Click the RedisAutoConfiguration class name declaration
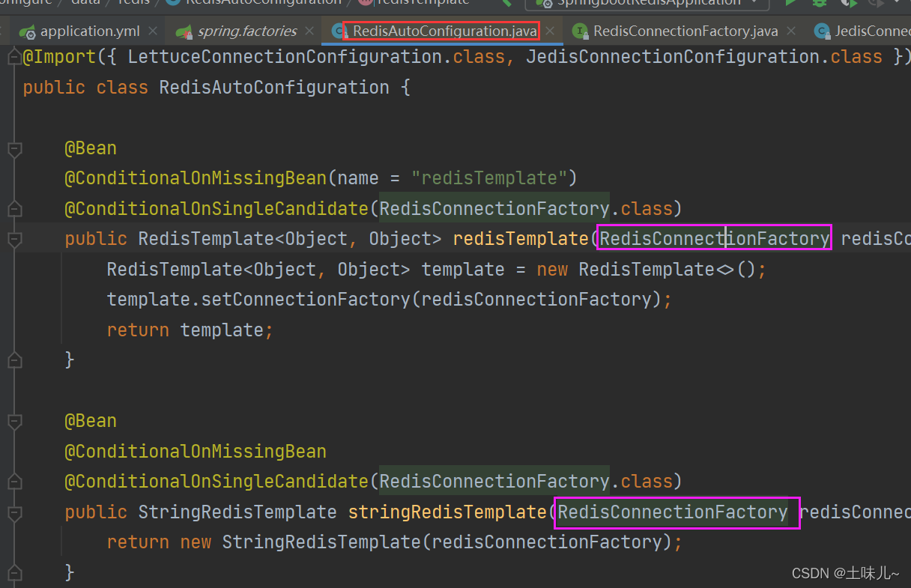 coord(274,88)
